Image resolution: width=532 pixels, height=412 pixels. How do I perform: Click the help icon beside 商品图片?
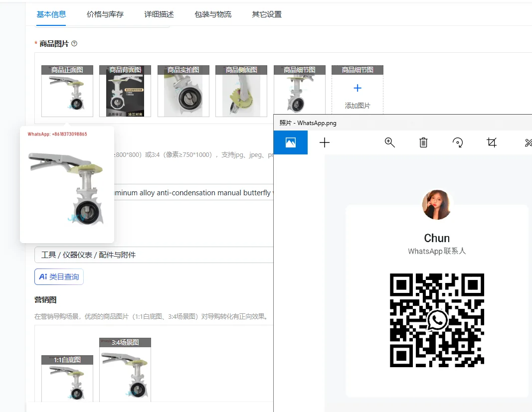point(74,43)
